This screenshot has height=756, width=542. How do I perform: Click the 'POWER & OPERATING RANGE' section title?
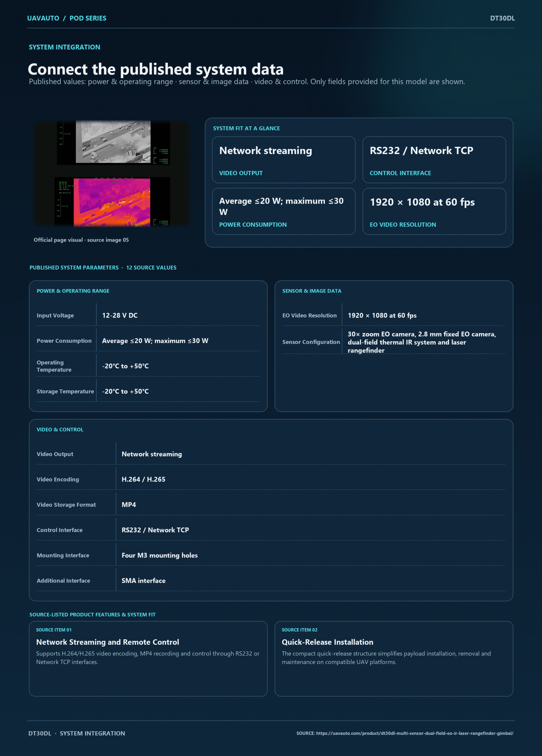click(x=73, y=291)
